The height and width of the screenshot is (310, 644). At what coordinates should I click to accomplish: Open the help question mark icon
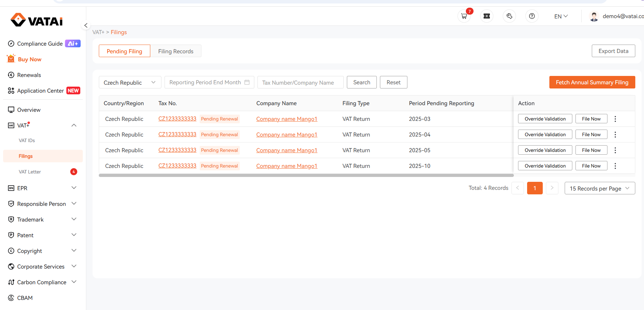(x=532, y=16)
